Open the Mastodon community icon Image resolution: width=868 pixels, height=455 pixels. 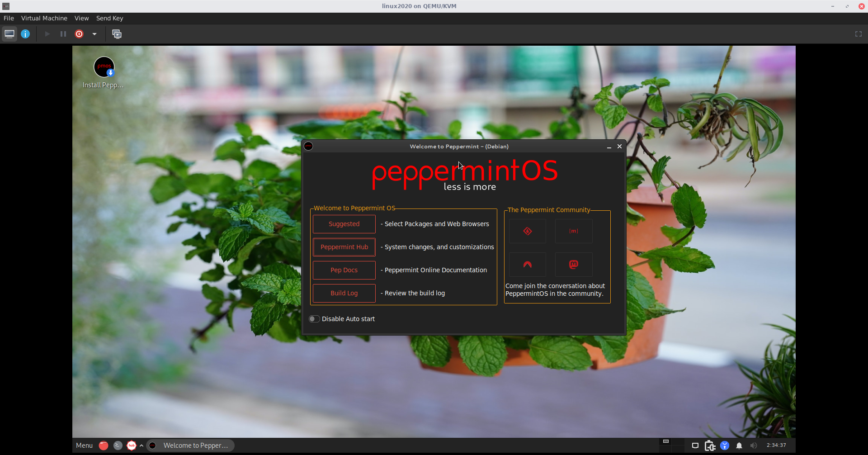(573, 264)
